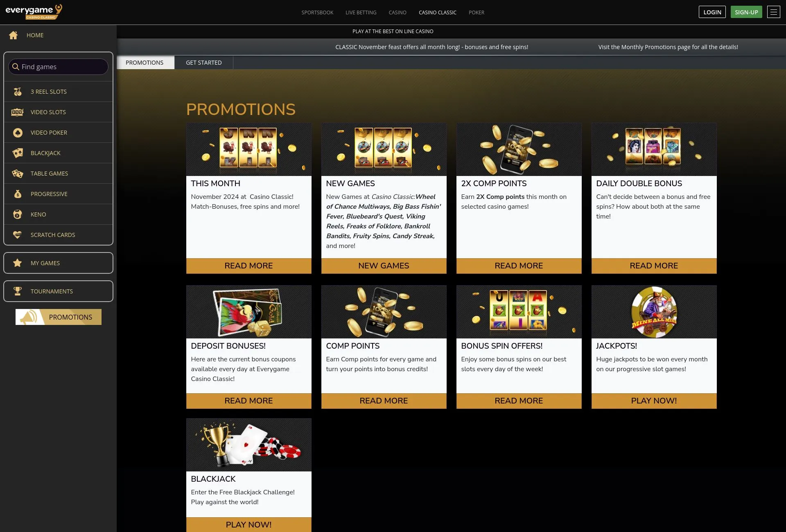The image size is (786, 532).
Task: Open the Poker section
Action: pyautogui.click(x=476, y=13)
